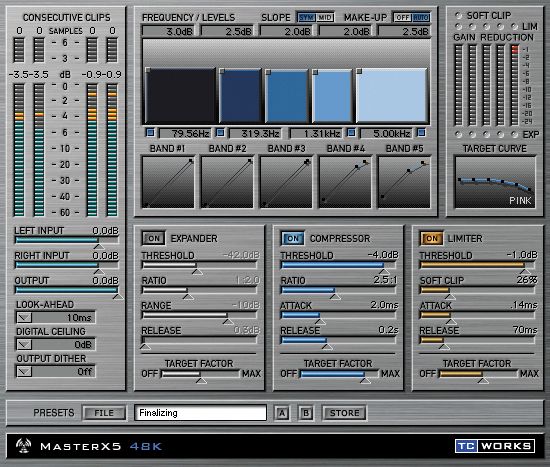
Task: Click the square button left of 5.00kHz
Action: (351, 132)
